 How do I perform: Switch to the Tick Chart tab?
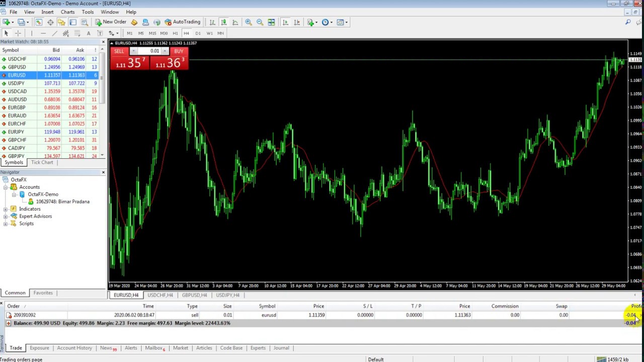[x=42, y=162]
